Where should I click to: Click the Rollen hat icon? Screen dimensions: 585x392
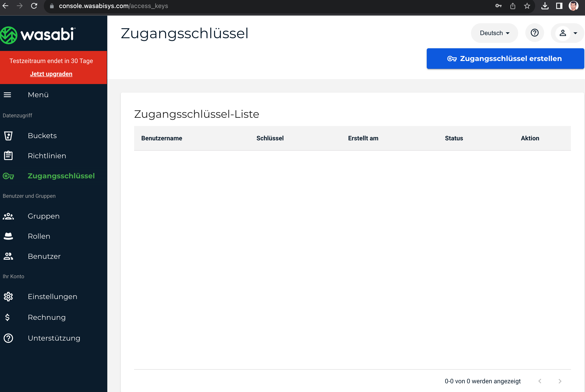coord(8,236)
